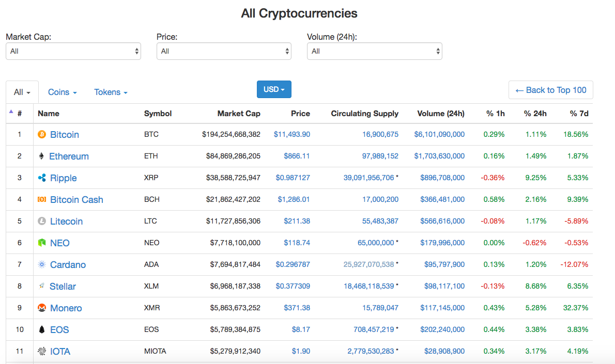Open the Stellar name link
The height and width of the screenshot is (364, 615).
coord(63,287)
